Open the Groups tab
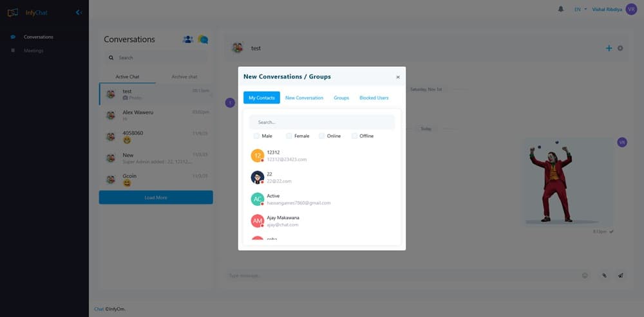Screen dimensions: 644x317 tap(341, 98)
